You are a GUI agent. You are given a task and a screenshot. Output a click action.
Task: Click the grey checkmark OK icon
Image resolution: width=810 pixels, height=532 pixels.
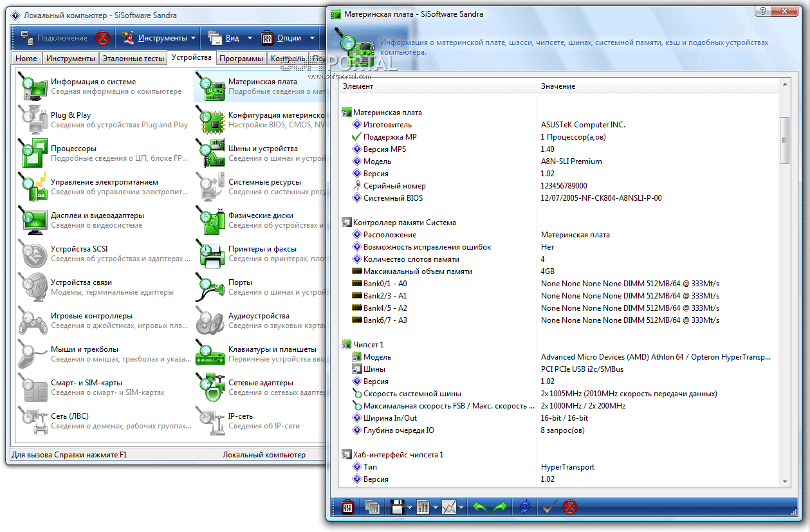tap(548, 507)
